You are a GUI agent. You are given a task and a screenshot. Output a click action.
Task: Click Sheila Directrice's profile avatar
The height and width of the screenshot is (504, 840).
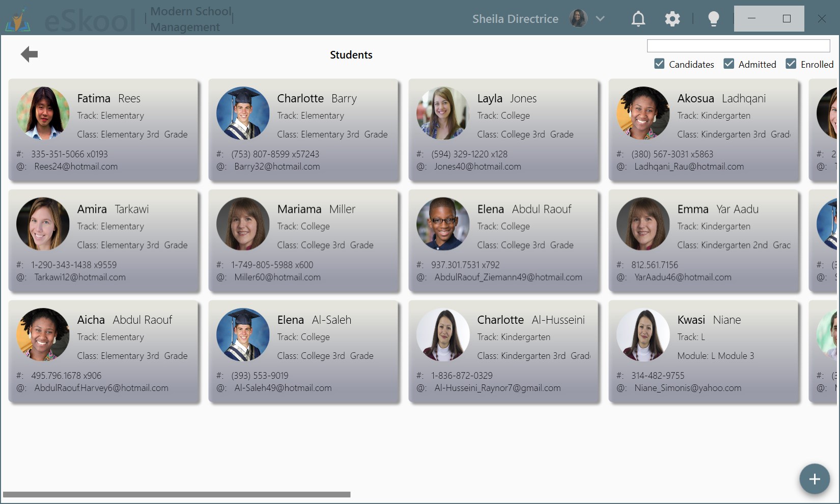578,19
